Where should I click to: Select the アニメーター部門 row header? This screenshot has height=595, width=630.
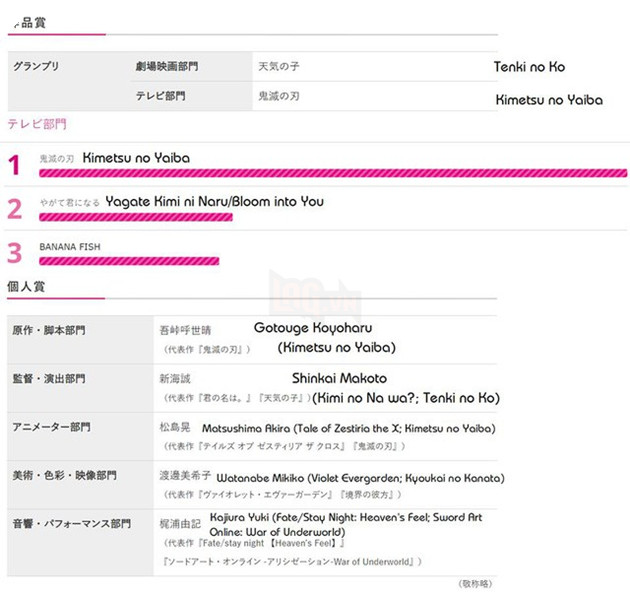click(51, 427)
